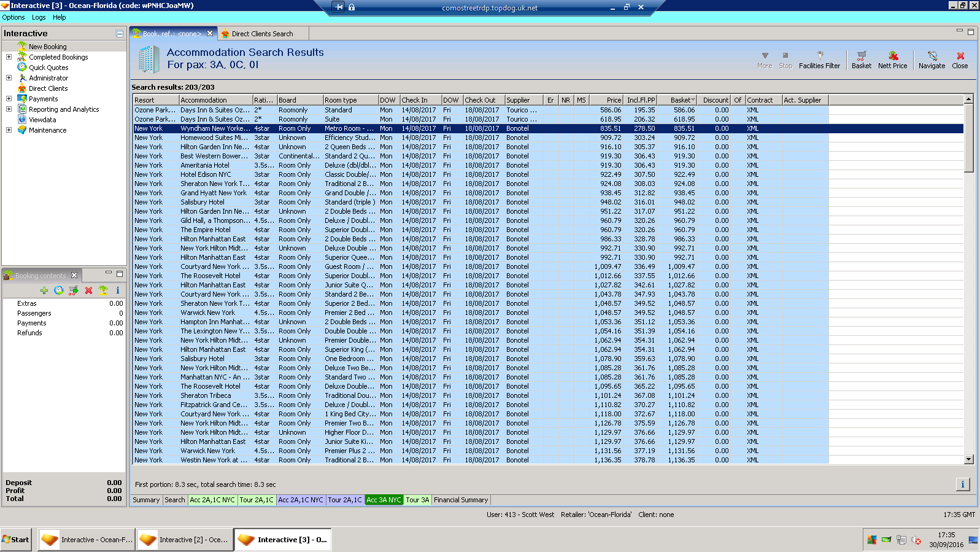This screenshot has height=552, width=980.
Task: Click the Stop toolbar button
Action: point(785,60)
